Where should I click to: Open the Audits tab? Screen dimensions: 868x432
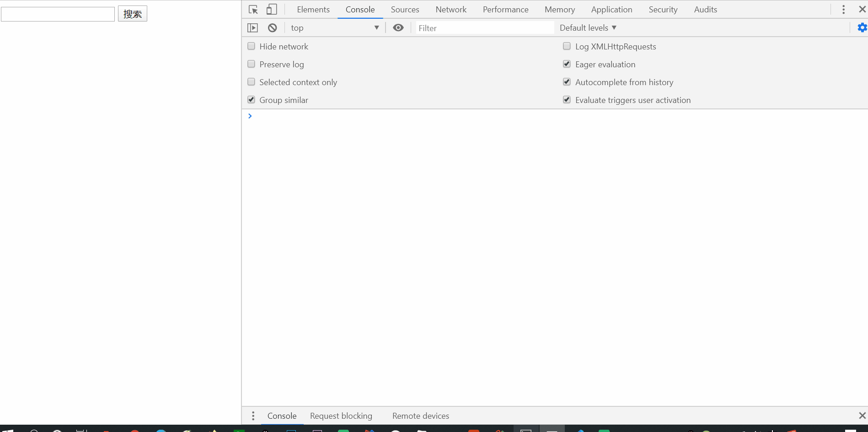click(x=706, y=10)
